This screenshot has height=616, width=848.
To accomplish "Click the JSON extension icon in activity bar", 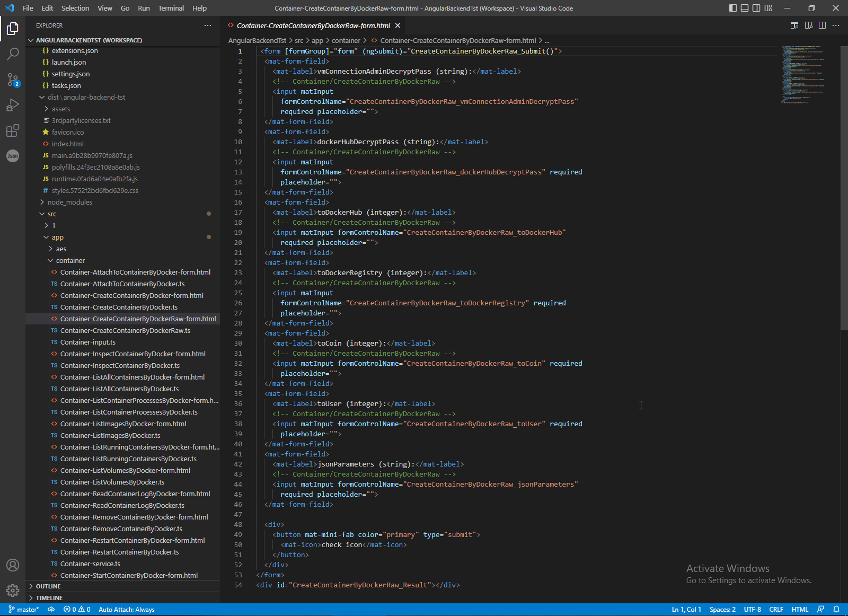I will (x=13, y=155).
